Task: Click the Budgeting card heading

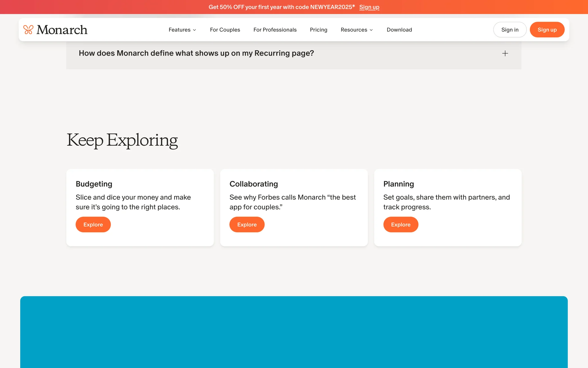Action: 94,184
